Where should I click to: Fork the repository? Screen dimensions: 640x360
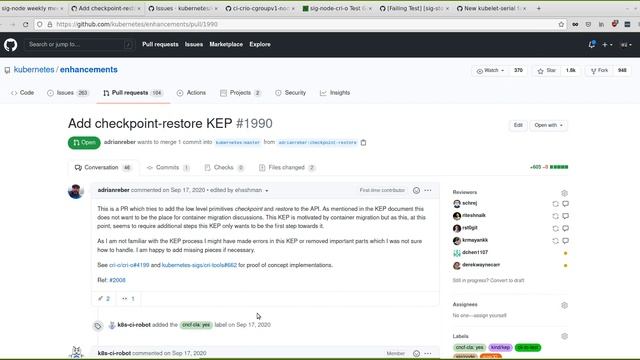point(599,71)
